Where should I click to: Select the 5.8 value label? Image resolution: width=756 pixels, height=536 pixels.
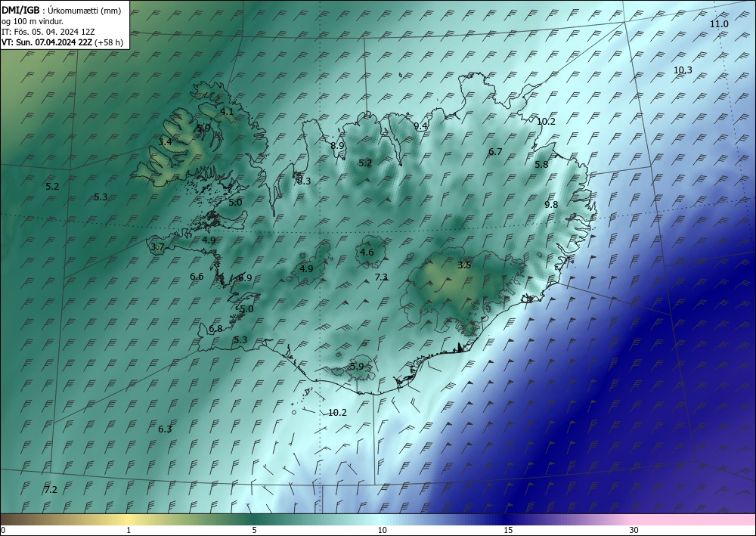(541, 164)
